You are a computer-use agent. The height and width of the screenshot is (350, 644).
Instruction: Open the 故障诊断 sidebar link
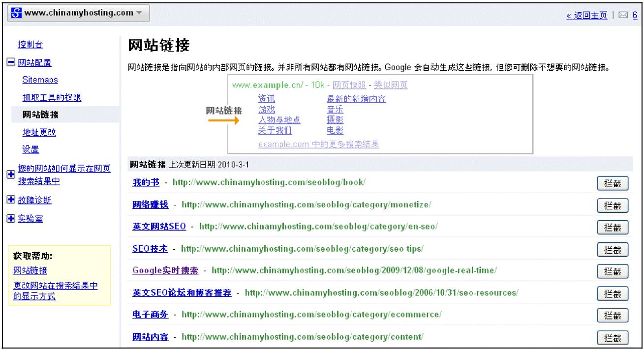click(34, 200)
